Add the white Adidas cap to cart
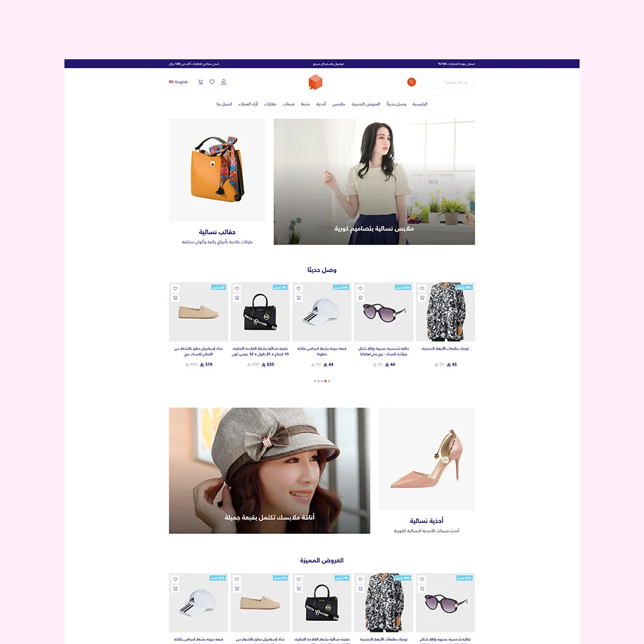The height and width of the screenshot is (644, 644). [x=299, y=298]
